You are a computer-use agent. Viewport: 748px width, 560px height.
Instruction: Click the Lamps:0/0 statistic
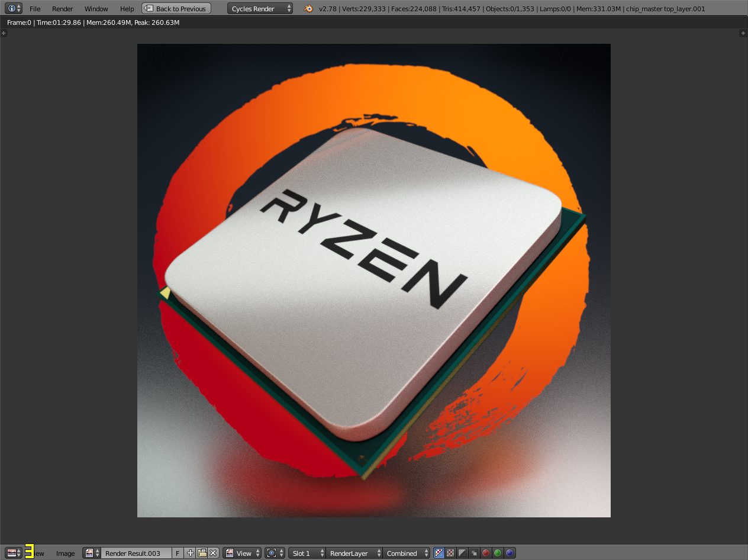556,9
